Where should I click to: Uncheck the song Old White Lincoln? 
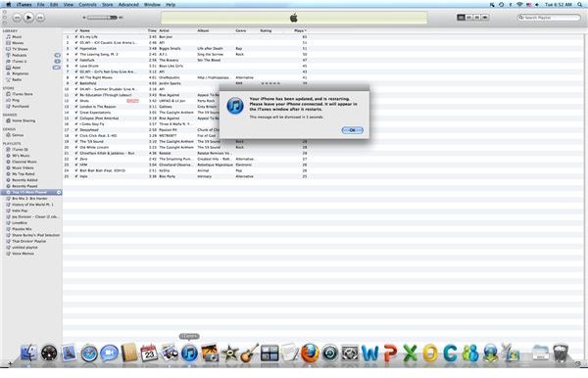click(x=76, y=147)
